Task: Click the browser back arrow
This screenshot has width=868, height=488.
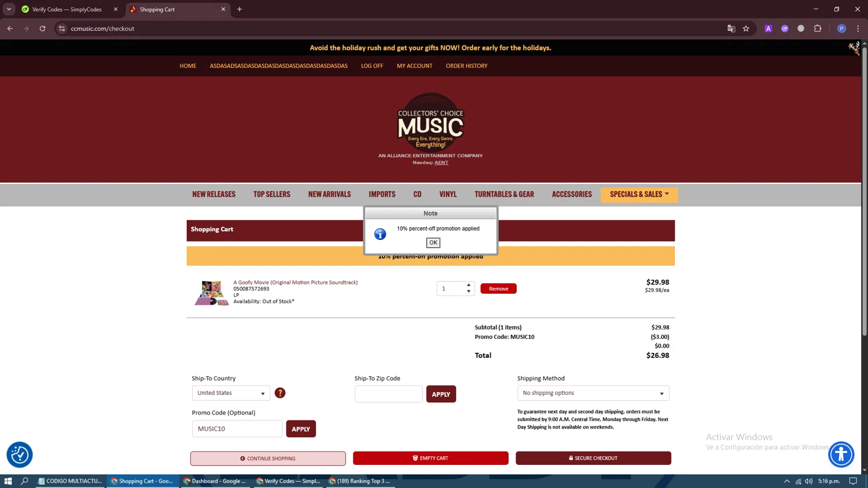Action: (10, 28)
